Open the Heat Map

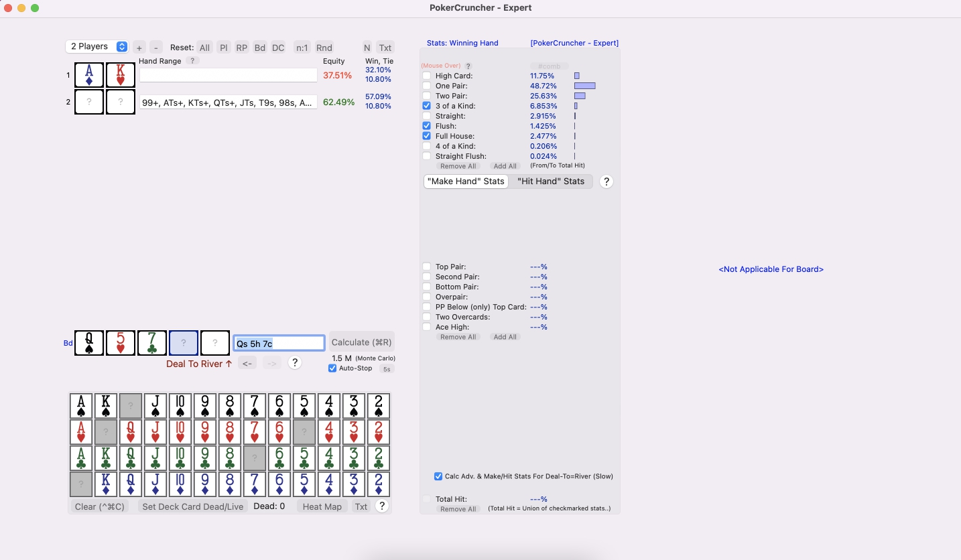pyautogui.click(x=322, y=506)
